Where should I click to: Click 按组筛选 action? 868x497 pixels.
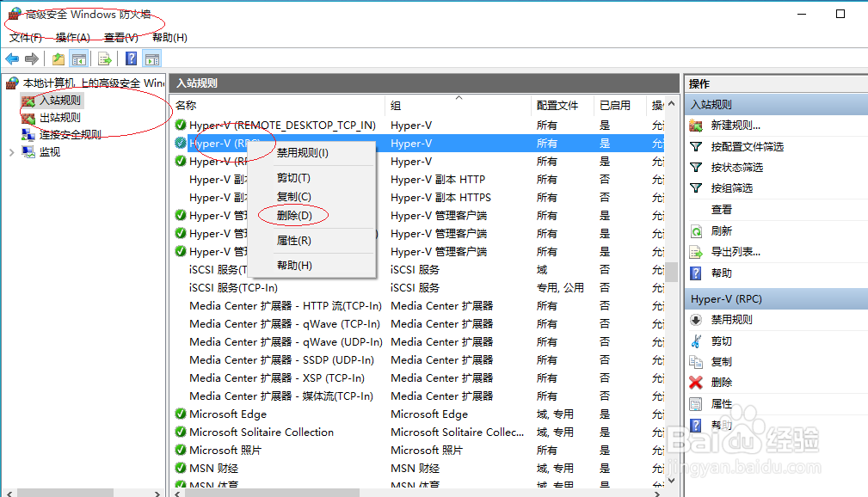pyautogui.click(x=732, y=188)
